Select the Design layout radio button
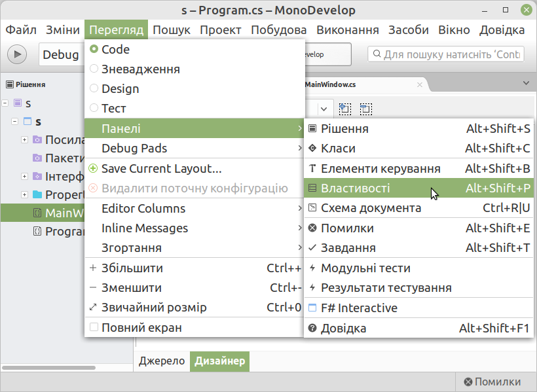This screenshot has width=537, height=392. coord(94,88)
